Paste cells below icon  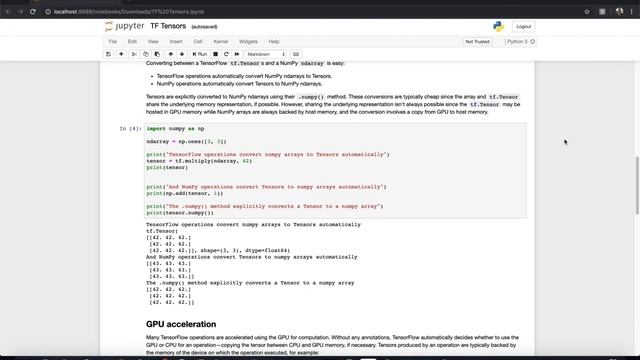click(157, 54)
